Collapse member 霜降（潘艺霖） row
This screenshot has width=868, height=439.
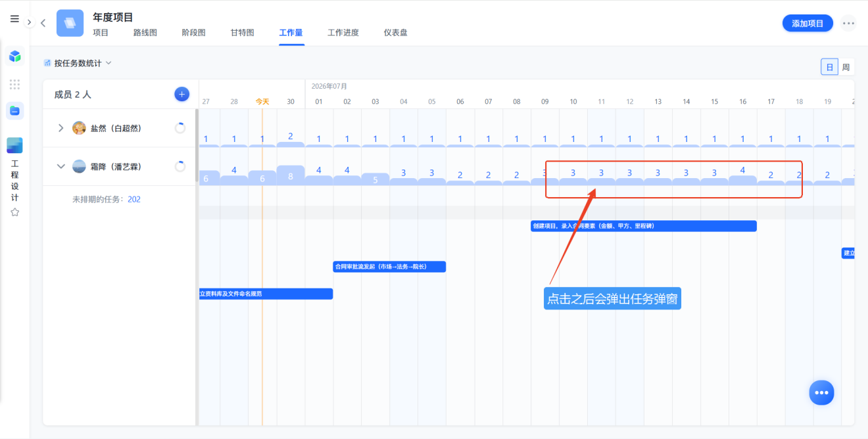pos(61,167)
